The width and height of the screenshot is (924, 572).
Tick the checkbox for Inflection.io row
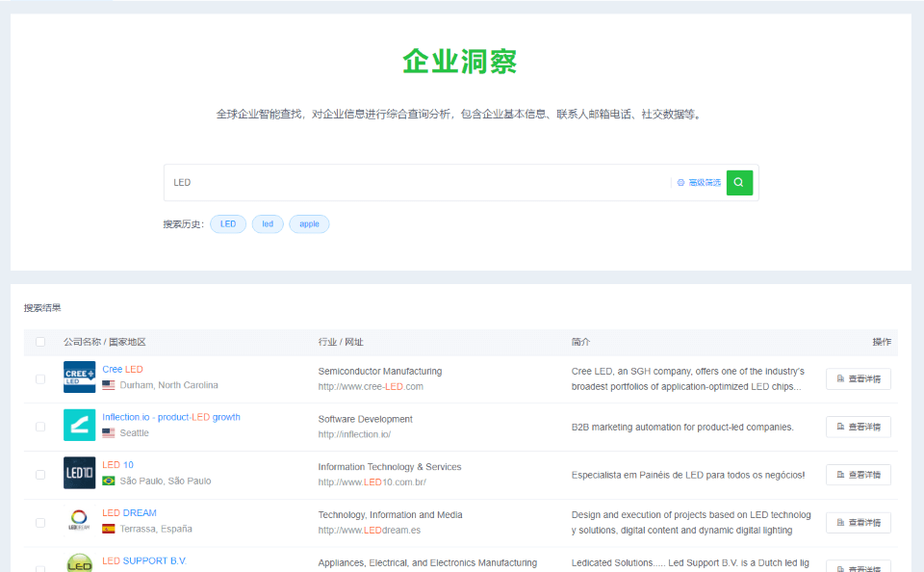[40, 427]
